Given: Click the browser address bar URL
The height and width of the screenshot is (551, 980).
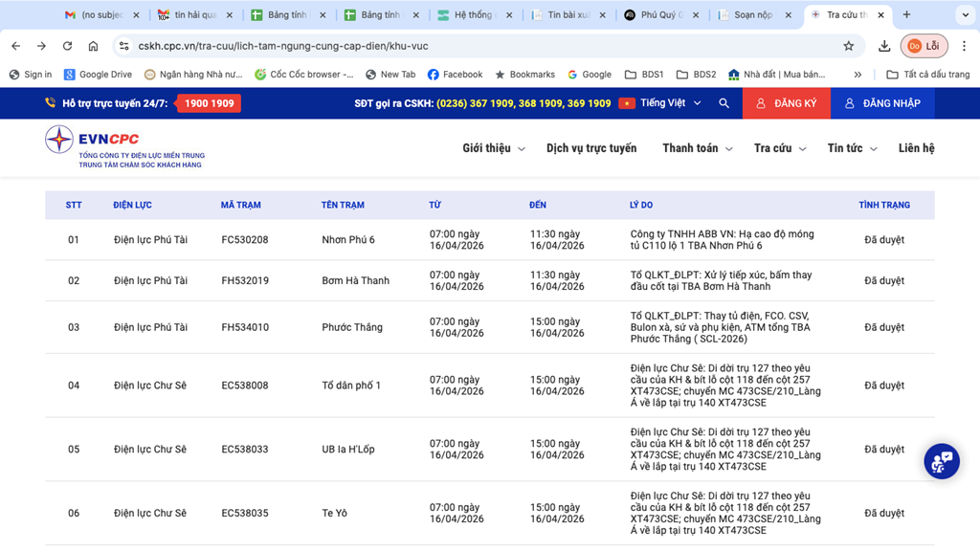Looking at the screenshot, I should (282, 46).
